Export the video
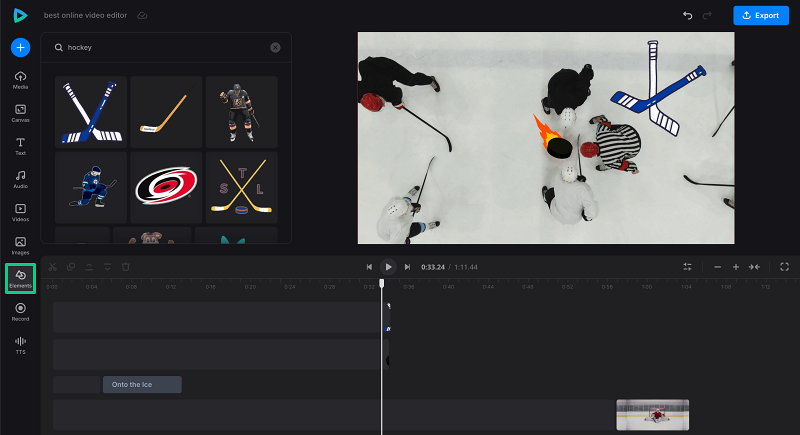The height and width of the screenshot is (435, 800). click(761, 15)
